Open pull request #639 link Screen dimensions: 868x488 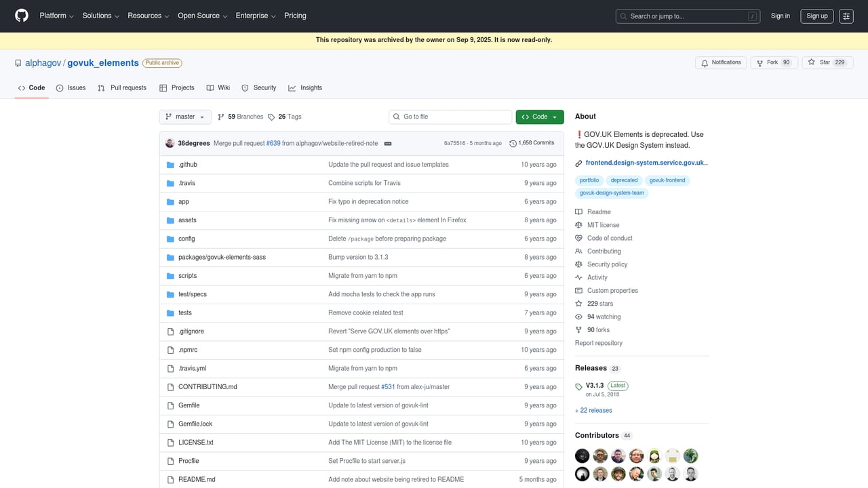point(273,143)
